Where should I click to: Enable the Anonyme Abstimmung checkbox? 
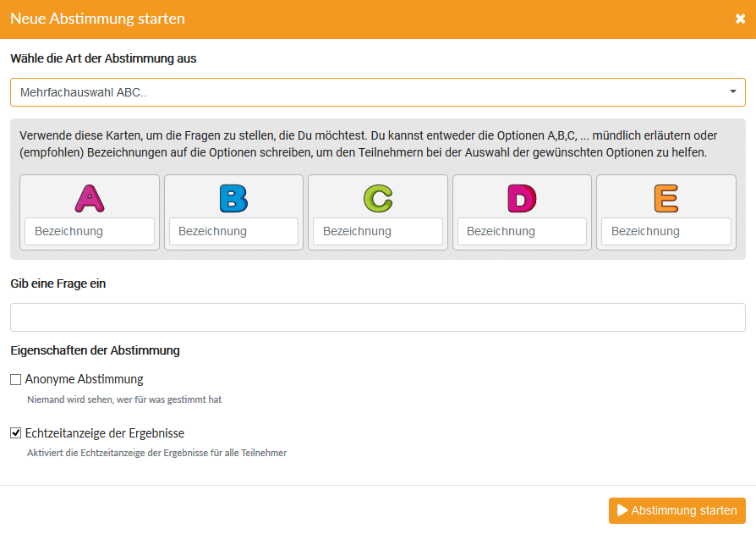[x=16, y=380]
